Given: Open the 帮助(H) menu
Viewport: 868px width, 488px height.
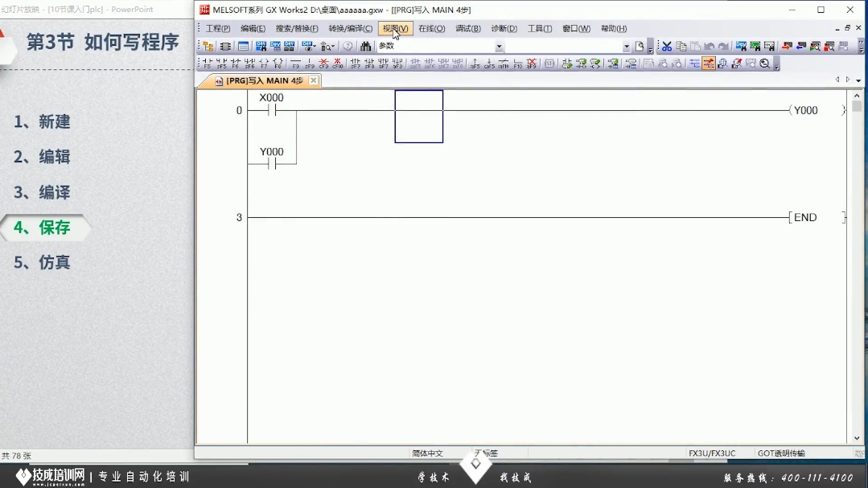Looking at the screenshot, I should pos(614,28).
